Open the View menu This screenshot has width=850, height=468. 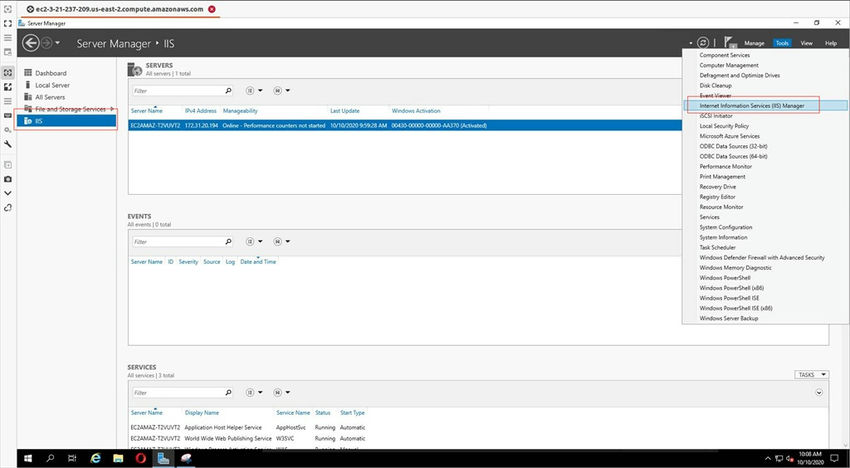pos(807,43)
